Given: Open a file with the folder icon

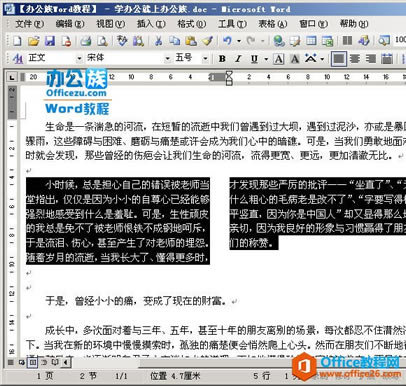Looking at the screenshot, I should pos(33,41).
